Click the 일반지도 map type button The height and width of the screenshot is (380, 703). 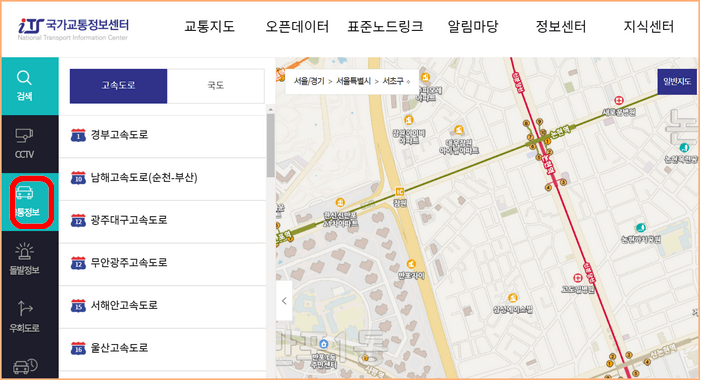click(677, 82)
